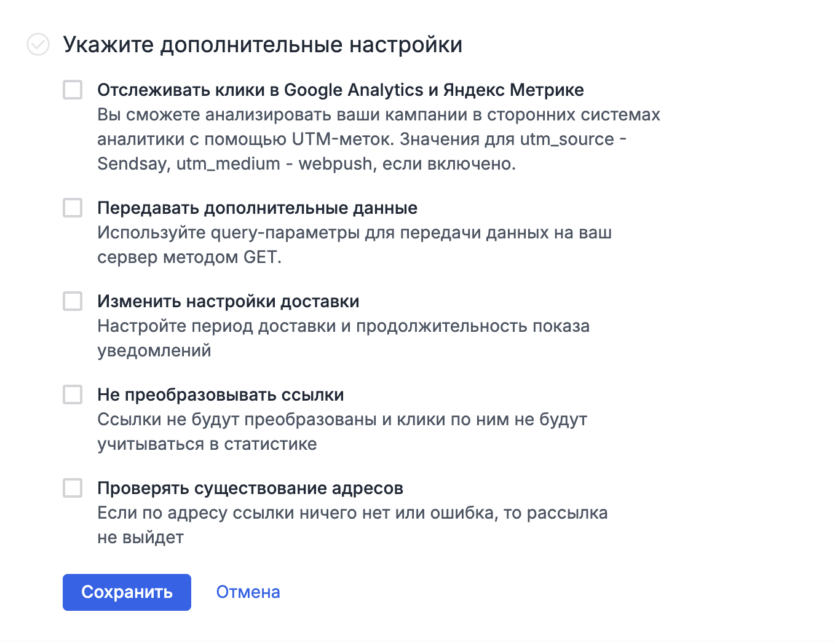835x644 pixels.
Task: Click the 'utm_source' word in the description
Action: pos(567,139)
